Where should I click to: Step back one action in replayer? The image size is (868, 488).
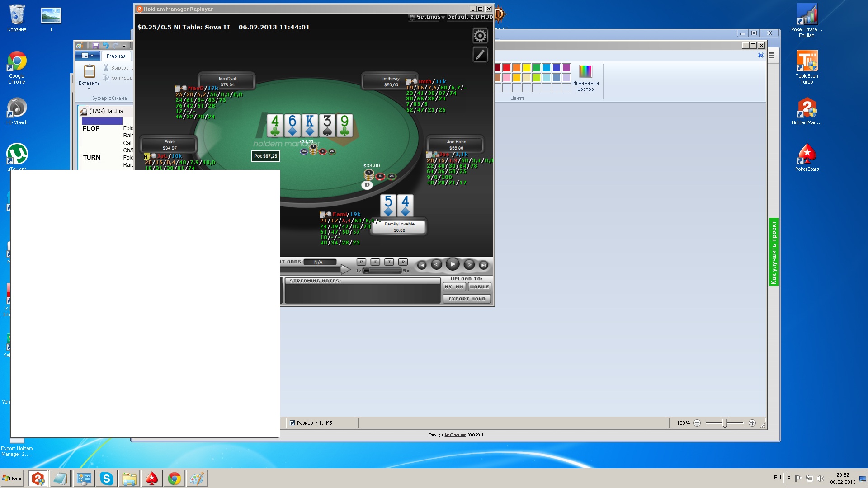click(436, 265)
